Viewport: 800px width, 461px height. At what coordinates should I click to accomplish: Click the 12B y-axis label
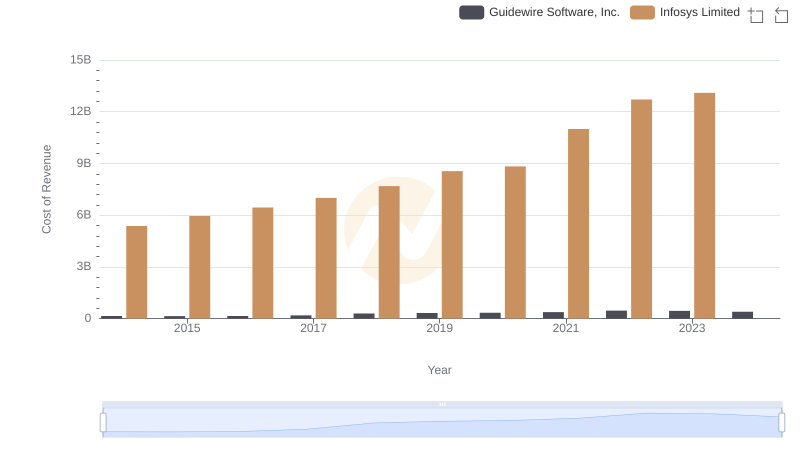81,112
